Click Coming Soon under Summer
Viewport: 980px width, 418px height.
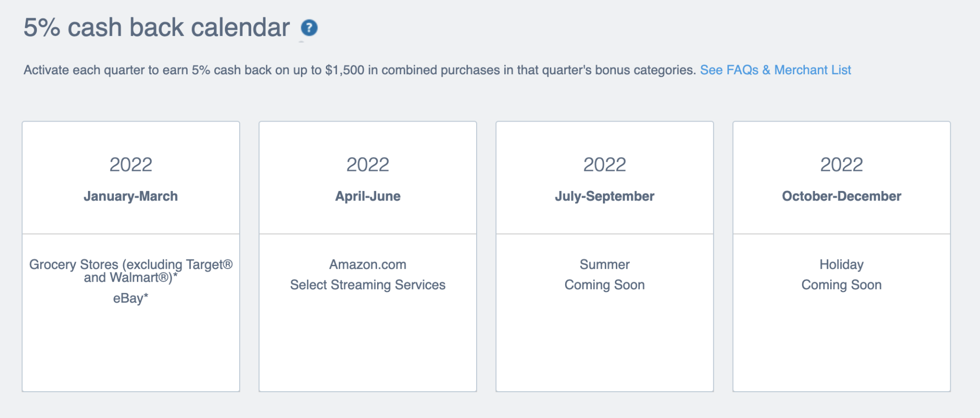pyautogui.click(x=604, y=285)
